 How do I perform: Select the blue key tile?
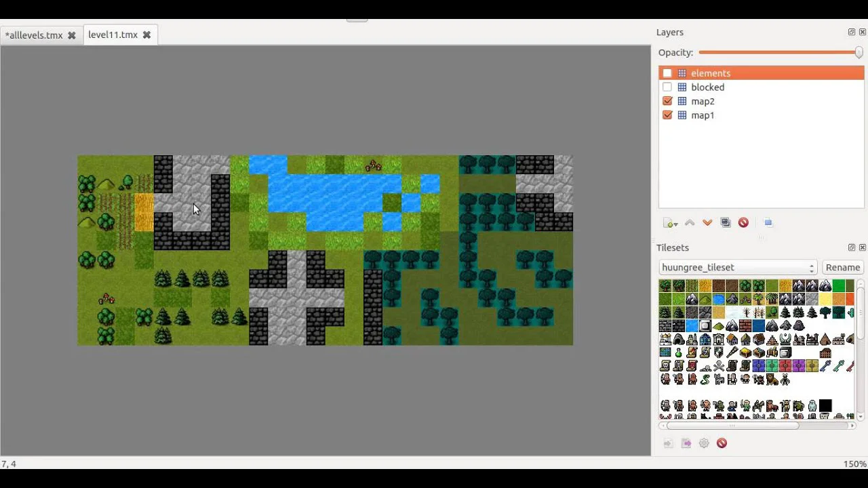(x=825, y=366)
